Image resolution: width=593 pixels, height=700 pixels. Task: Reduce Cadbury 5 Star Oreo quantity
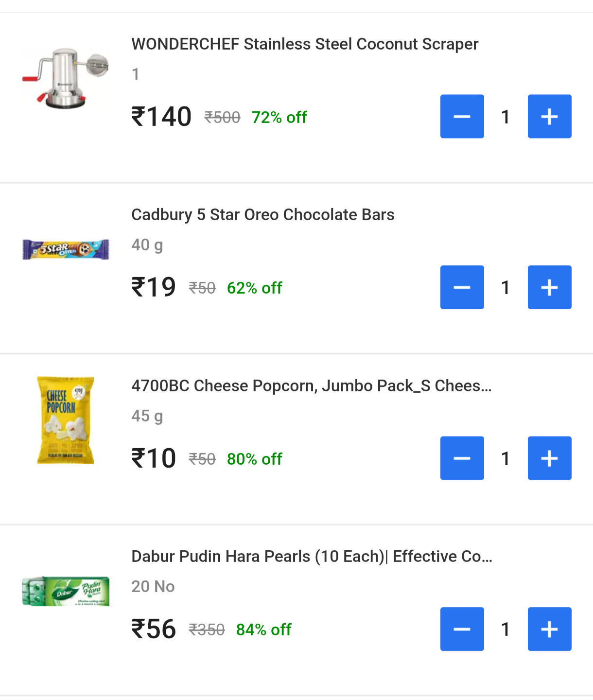pos(462,287)
